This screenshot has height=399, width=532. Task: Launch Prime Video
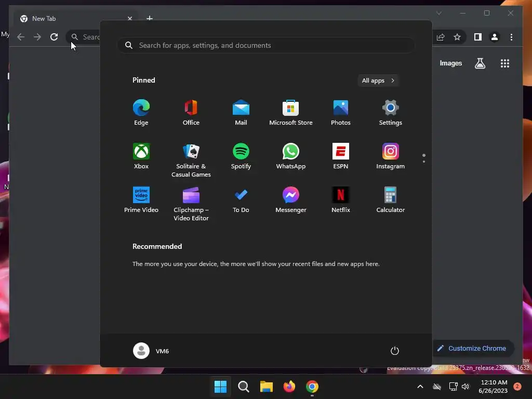point(141,200)
